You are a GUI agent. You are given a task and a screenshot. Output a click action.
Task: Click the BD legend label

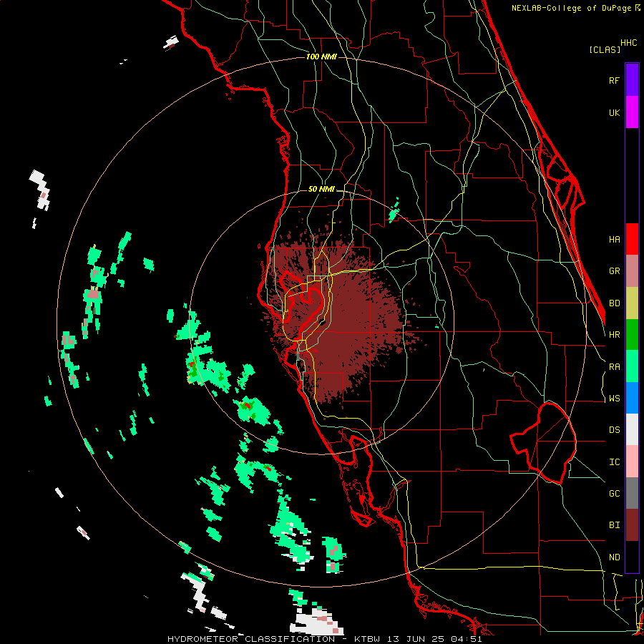click(x=614, y=303)
